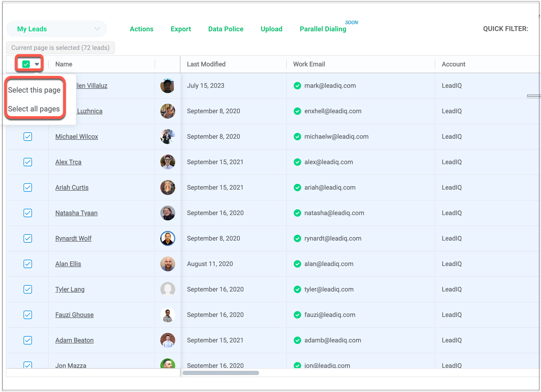Image resolution: width=541 pixels, height=392 pixels.
Task: Click Parallel Dialing in the toolbar
Action: (323, 29)
